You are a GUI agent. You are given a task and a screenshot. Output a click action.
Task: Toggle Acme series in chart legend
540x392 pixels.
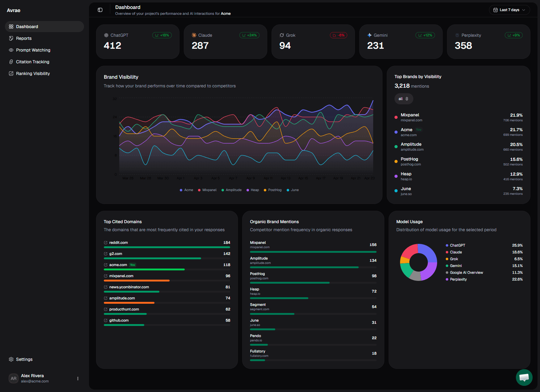pos(186,190)
